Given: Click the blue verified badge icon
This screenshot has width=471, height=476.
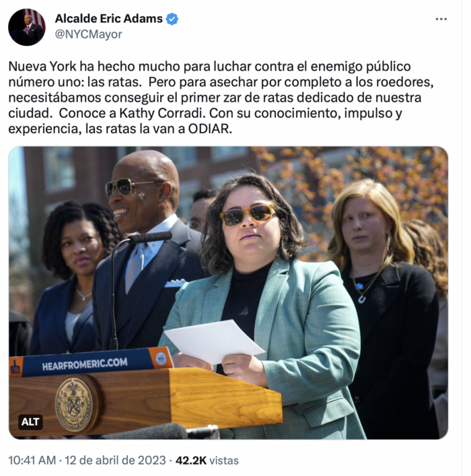Looking at the screenshot, I should click(x=172, y=19).
